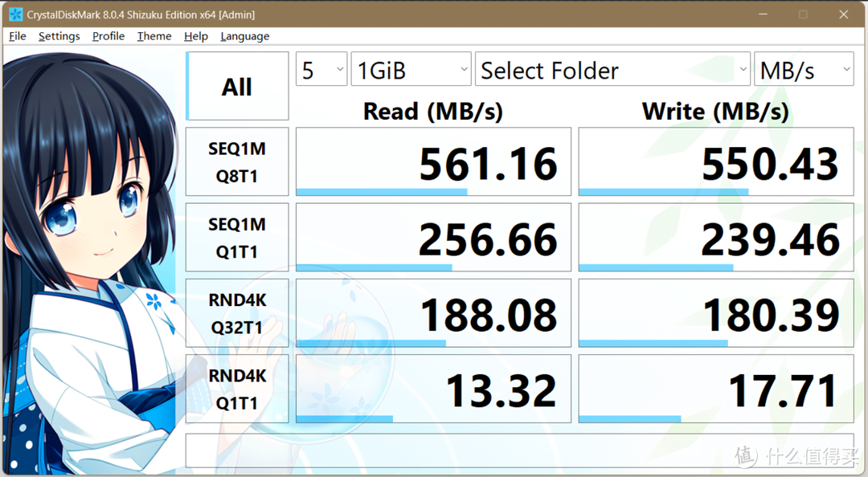Viewport: 868px width, 477px height.
Task: Open the Theme menu
Action: pyautogui.click(x=153, y=36)
